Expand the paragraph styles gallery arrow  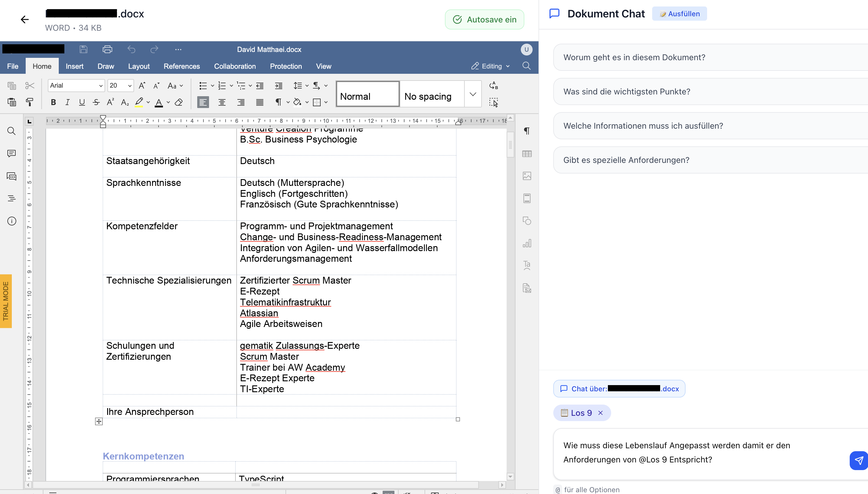(473, 94)
